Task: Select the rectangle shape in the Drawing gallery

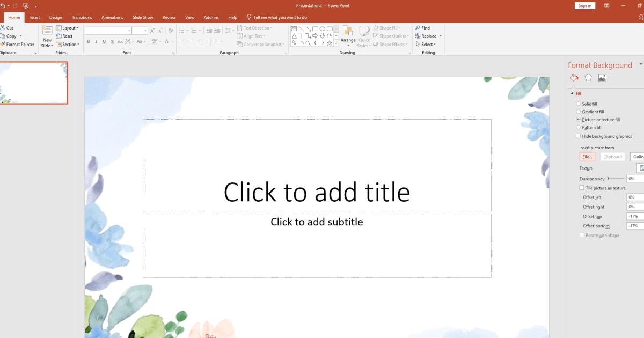Action: pos(315,28)
